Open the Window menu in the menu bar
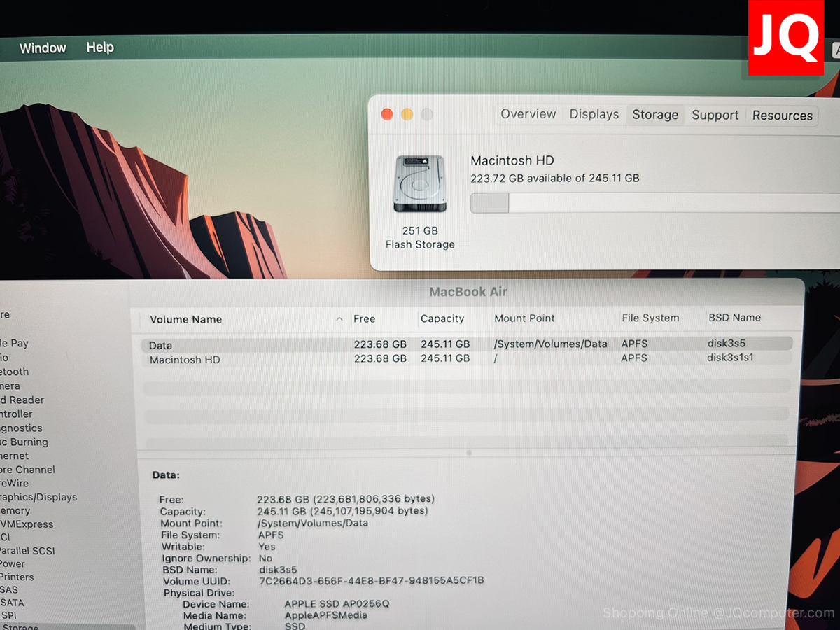840x630 pixels. (x=43, y=48)
